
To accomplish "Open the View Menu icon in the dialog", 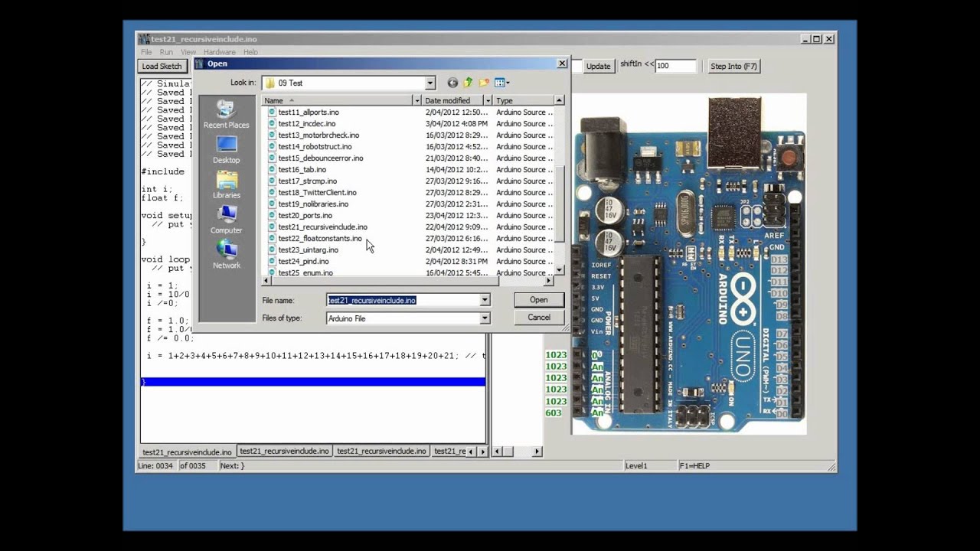I will pyautogui.click(x=501, y=83).
